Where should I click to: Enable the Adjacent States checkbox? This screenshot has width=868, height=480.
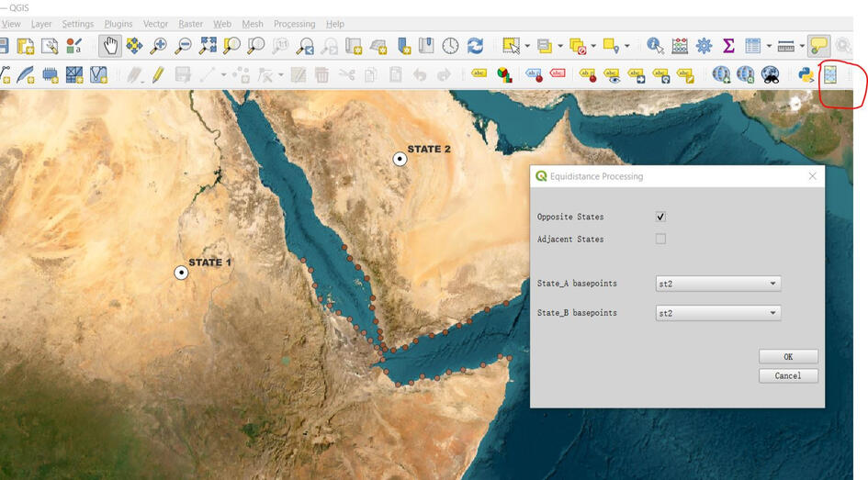pyautogui.click(x=660, y=239)
